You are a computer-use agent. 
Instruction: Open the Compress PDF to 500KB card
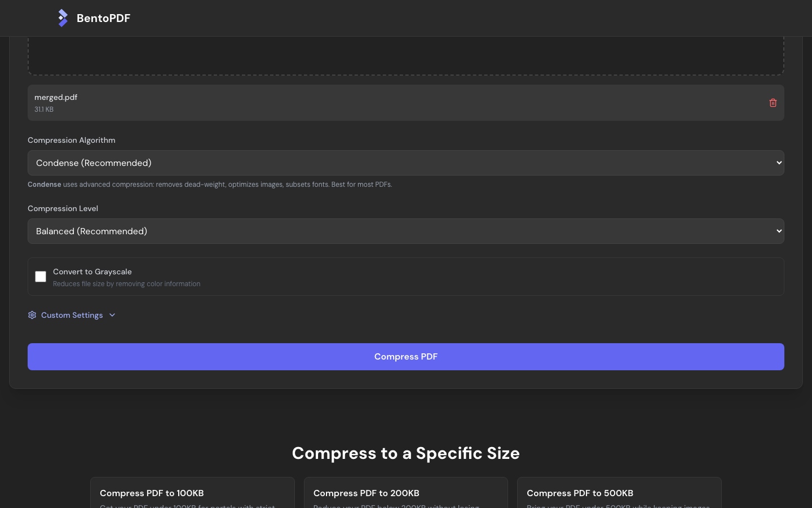619,493
